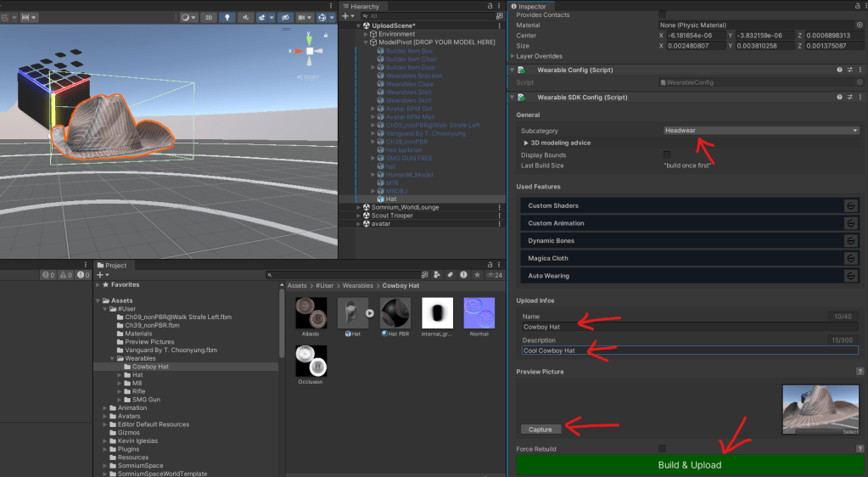
Task: Expand the 3D modeling advice foldout
Action: pos(526,143)
